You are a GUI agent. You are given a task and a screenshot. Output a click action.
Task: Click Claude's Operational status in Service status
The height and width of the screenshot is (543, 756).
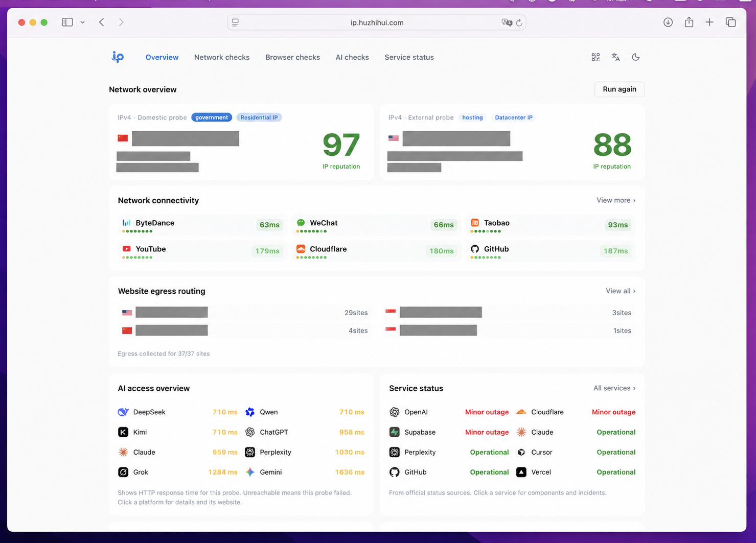click(x=616, y=432)
